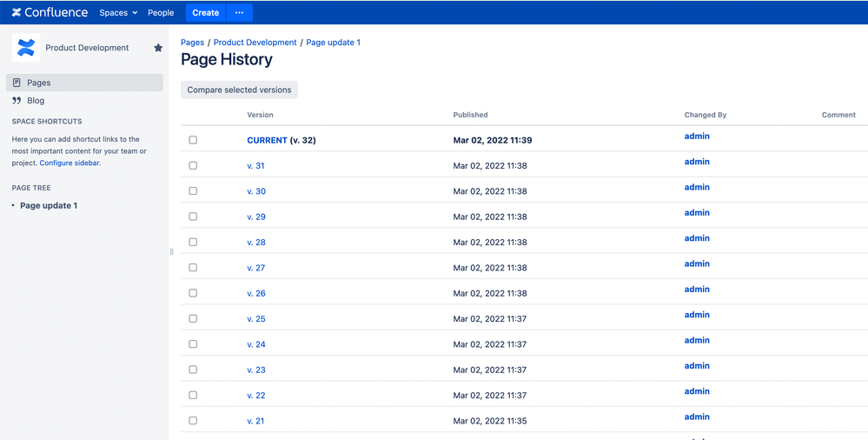Open version v. 30
Image resolution: width=868 pixels, height=440 pixels.
pyautogui.click(x=256, y=191)
